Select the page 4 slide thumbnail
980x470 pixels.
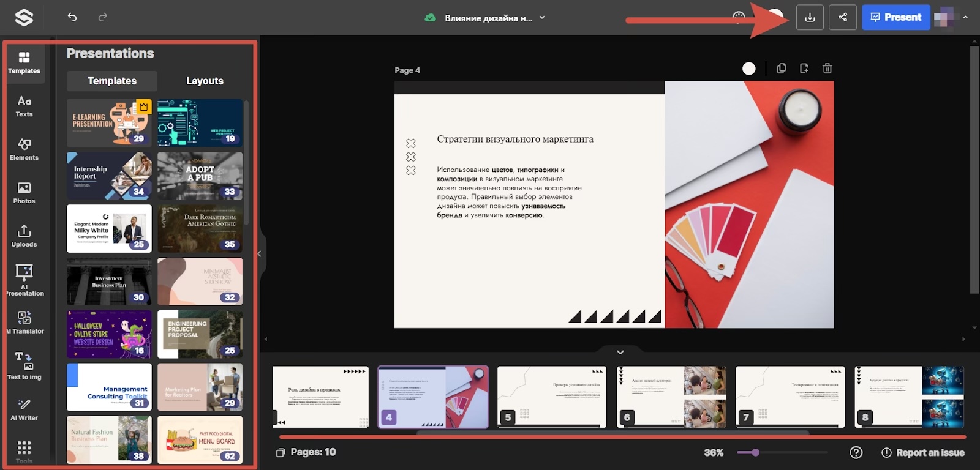coord(434,397)
